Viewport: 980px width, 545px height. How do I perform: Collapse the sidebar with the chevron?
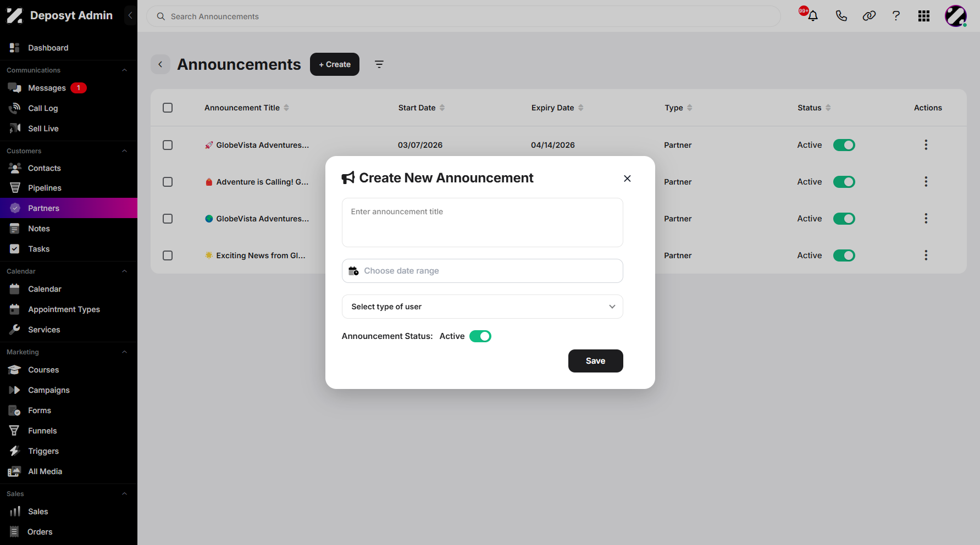click(x=130, y=15)
